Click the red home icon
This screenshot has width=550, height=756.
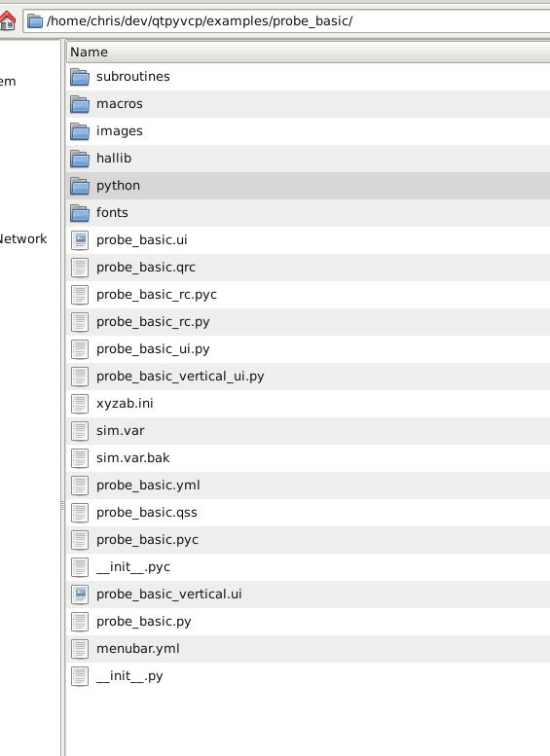7,20
